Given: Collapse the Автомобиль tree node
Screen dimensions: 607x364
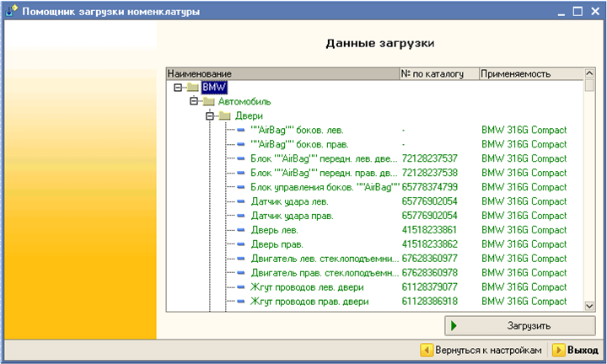Looking at the screenshot, I should coord(194,101).
